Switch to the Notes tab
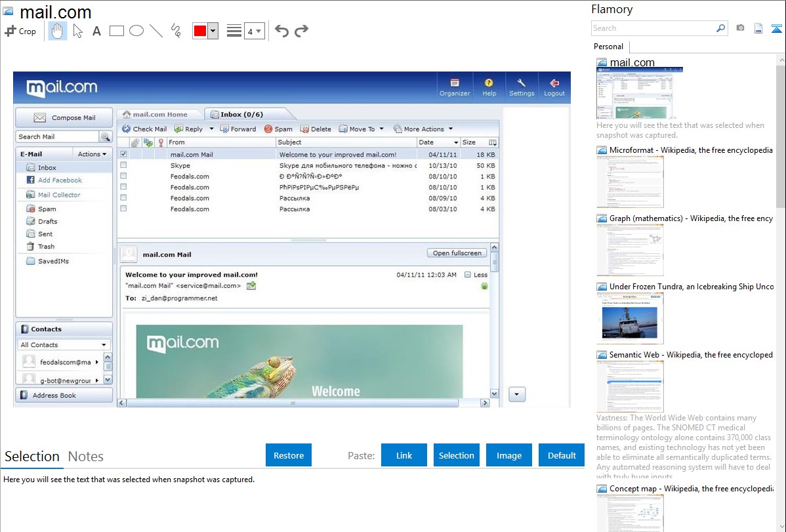 (x=86, y=457)
